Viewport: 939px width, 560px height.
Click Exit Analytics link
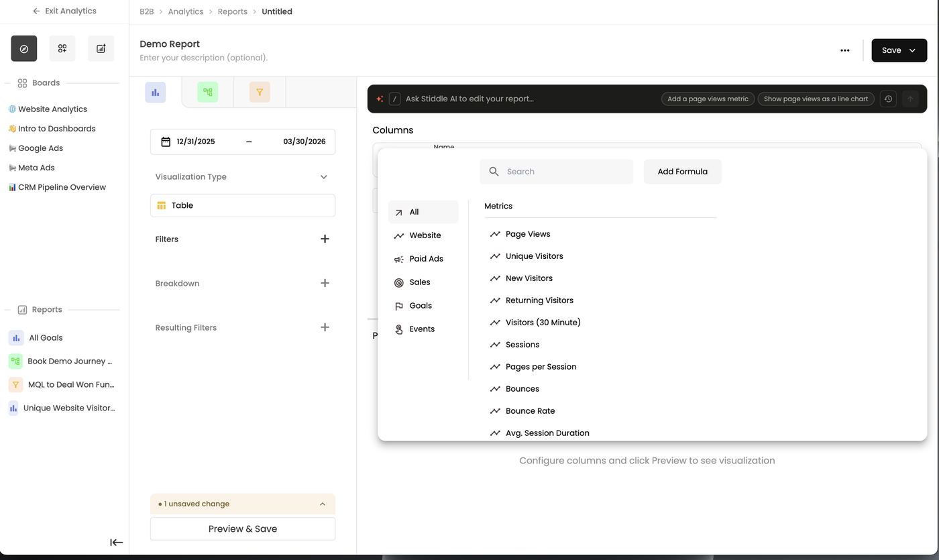point(64,11)
